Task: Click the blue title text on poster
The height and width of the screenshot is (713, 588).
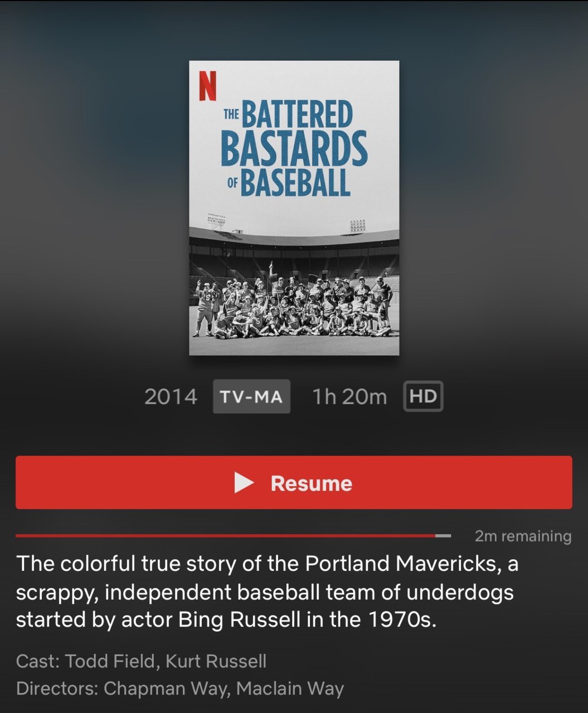Action: pos(294,148)
